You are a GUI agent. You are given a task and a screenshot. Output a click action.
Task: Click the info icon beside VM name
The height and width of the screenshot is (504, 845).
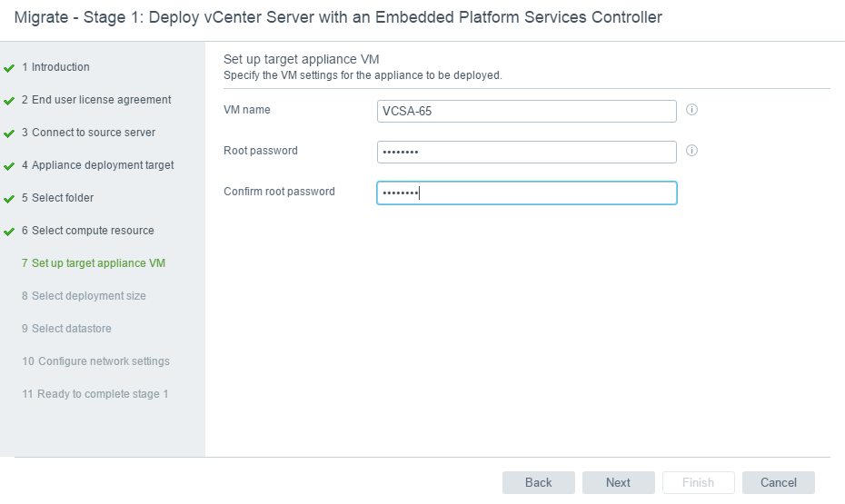pyautogui.click(x=691, y=110)
